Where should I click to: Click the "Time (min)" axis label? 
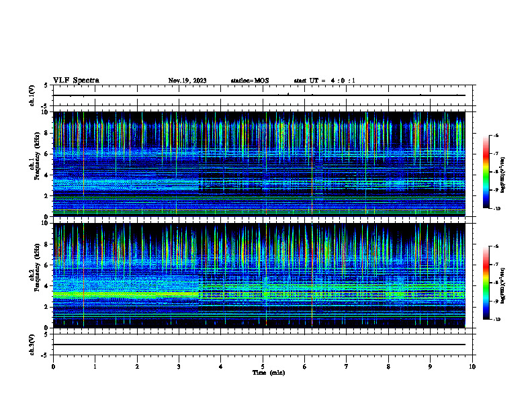pyautogui.click(x=269, y=373)
